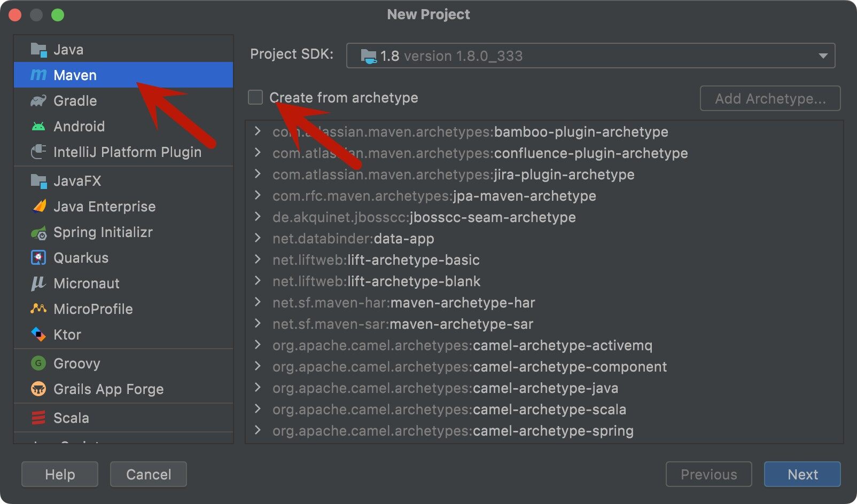Click the Spring Initializr icon
Viewport: 857px width, 504px height.
[x=38, y=233]
